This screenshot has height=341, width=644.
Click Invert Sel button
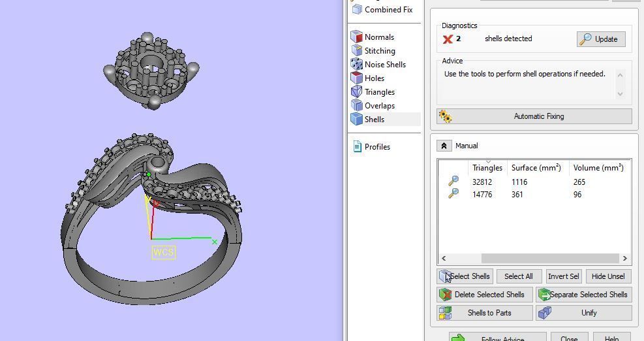pyautogui.click(x=564, y=276)
